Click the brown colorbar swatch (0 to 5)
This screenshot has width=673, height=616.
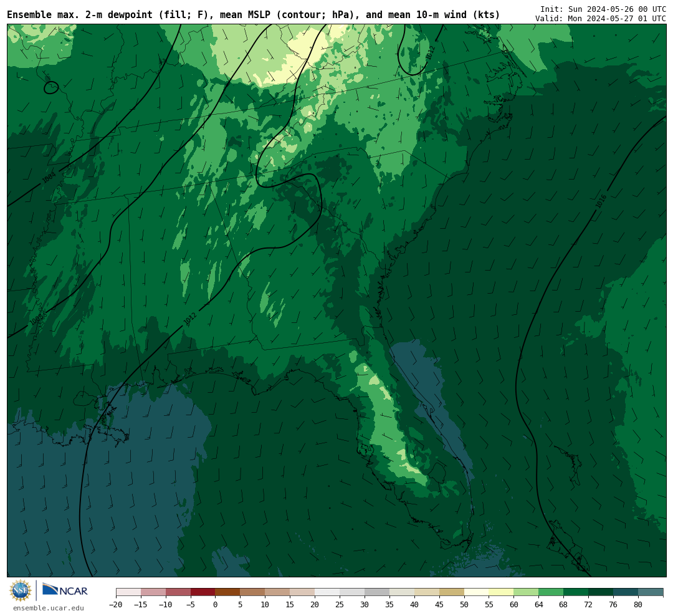227,592
